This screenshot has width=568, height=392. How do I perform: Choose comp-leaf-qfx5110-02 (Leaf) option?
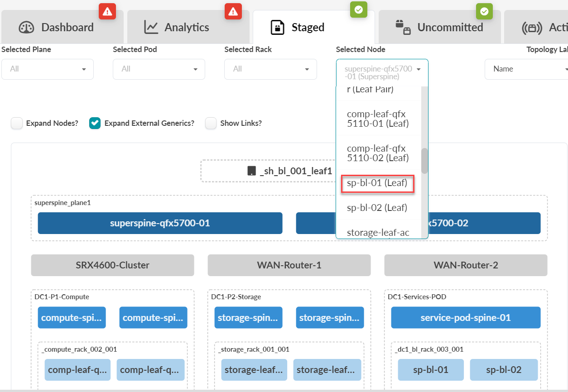tap(379, 153)
